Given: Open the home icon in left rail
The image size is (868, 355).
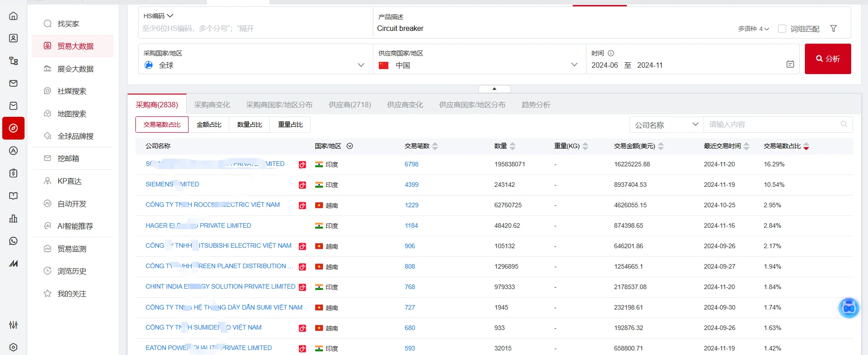Looking at the screenshot, I should click(x=14, y=16).
